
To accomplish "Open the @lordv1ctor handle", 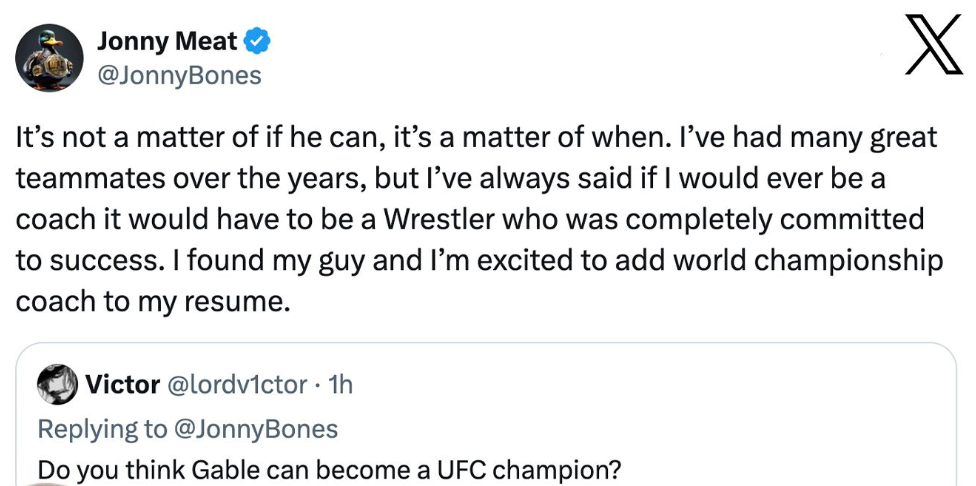I will pyautogui.click(x=236, y=384).
